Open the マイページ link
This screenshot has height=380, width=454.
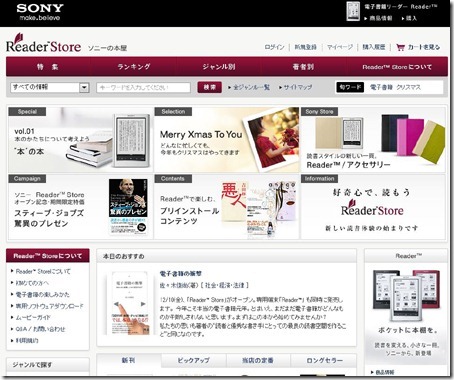340,47
